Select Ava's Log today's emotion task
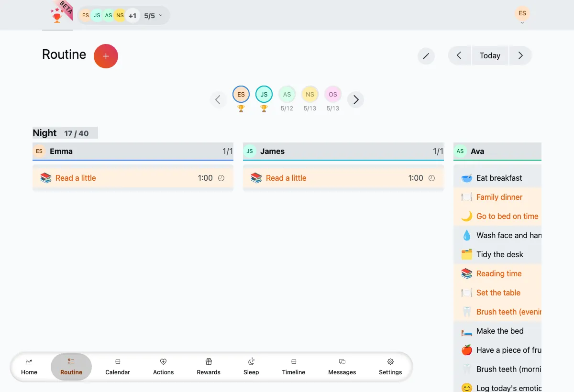This screenshot has width=574, height=392. 497,386
